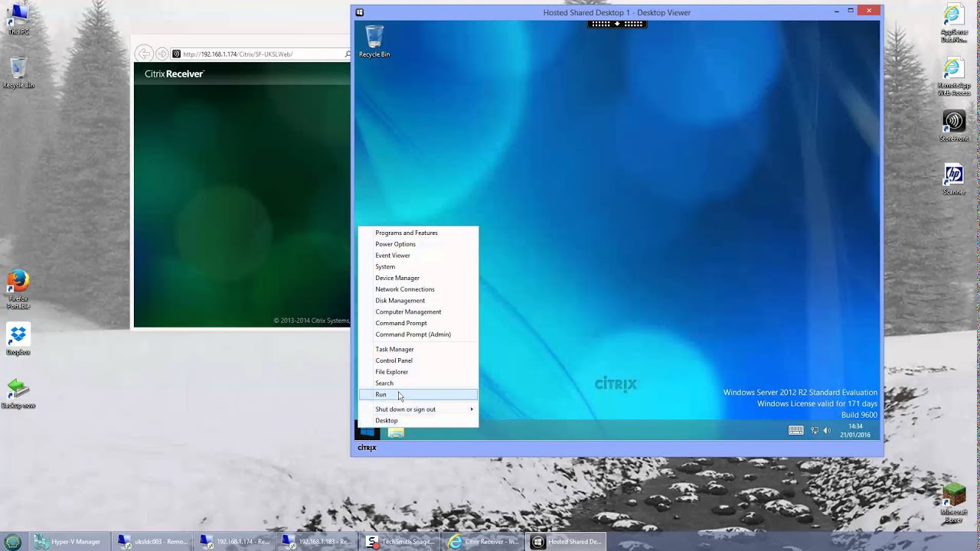Open the remote touch keyboard icon
980x551 pixels.
point(796,430)
